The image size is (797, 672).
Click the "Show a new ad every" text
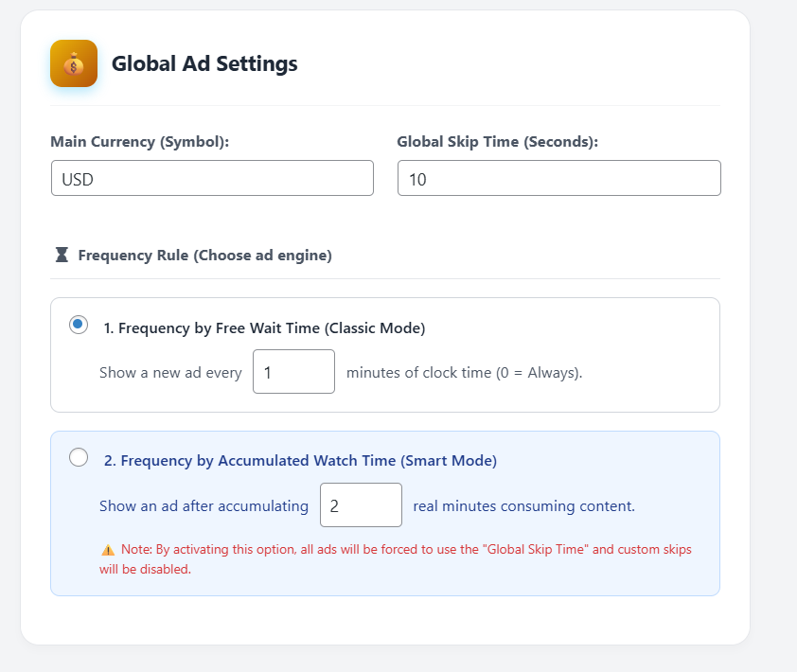click(170, 373)
